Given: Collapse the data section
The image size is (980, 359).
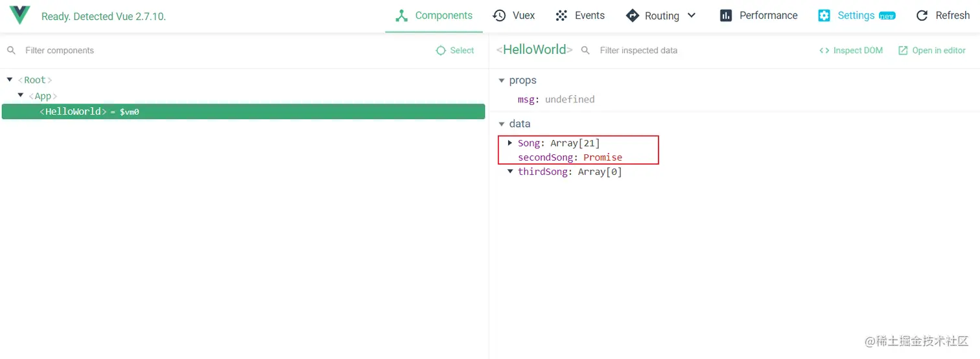Looking at the screenshot, I should [x=502, y=124].
